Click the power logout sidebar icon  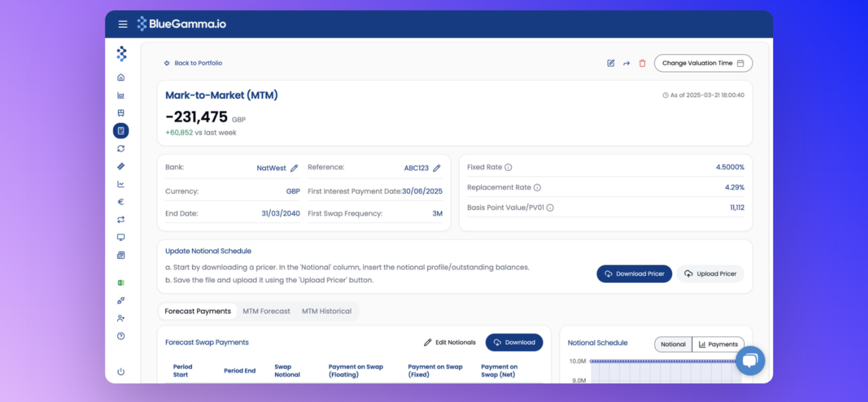pos(121,372)
